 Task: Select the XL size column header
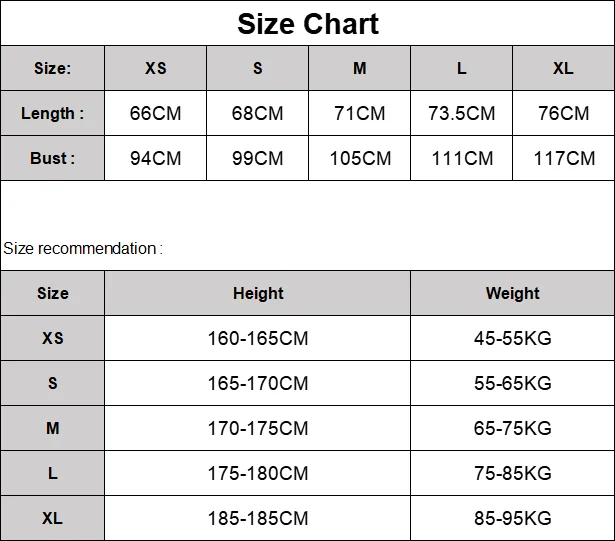click(564, 68)
